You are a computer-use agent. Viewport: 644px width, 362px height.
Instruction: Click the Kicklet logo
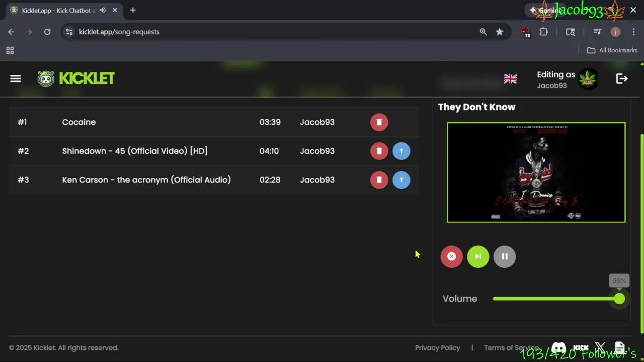[76, 78]
